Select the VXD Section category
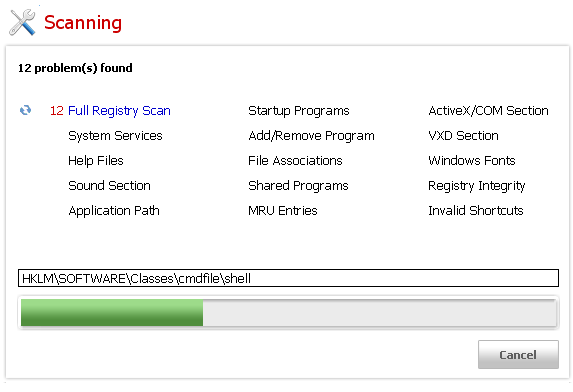This screenshot has width=573, height=392. (463, 136)
